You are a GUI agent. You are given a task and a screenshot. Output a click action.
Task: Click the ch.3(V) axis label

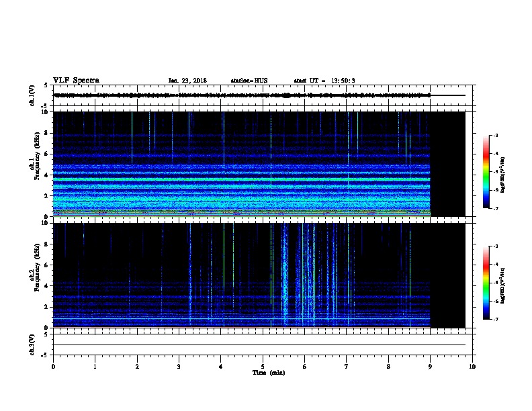32,345
